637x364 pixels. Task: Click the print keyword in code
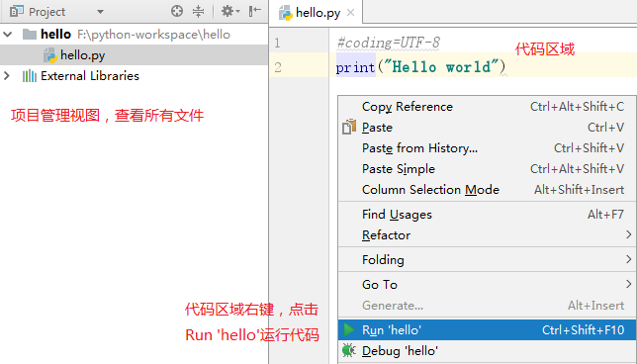(x=355, y=67)
